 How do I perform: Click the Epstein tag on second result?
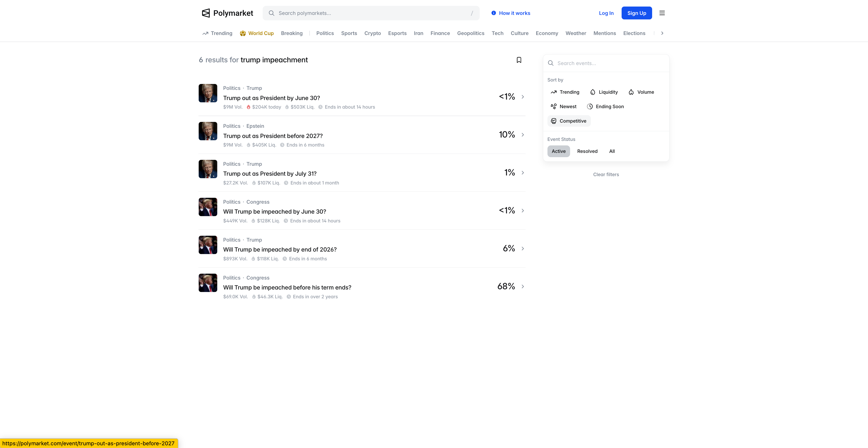[x=255, y=126]
